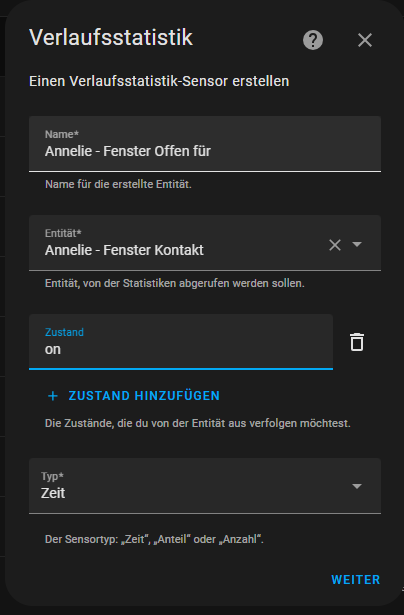Click the helper text 'Name für die erstellte Entität'
404x615 pixels.
(x=118, y=184)
